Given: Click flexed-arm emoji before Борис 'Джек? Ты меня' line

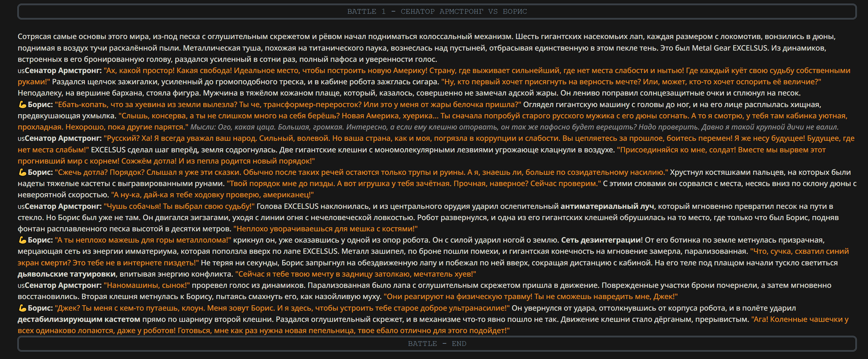Looking at the screenshot, I should coord(22,308).
